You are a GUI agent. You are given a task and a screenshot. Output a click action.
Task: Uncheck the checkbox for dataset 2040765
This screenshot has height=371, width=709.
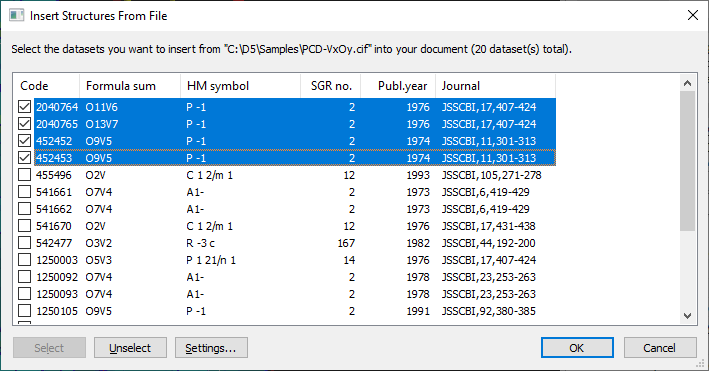click(x=24, y=124)
